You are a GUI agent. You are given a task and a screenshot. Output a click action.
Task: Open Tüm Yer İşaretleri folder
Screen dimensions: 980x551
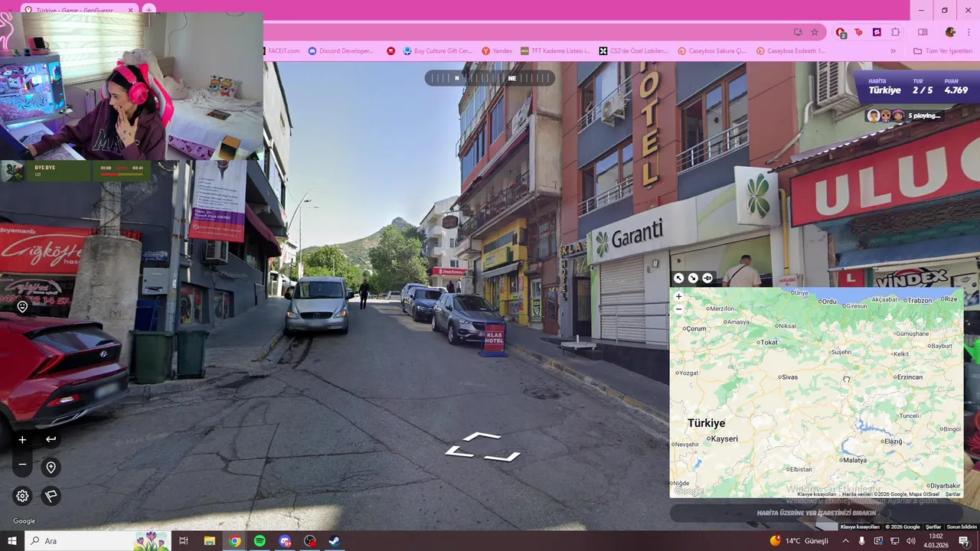(x=942, y=51)
